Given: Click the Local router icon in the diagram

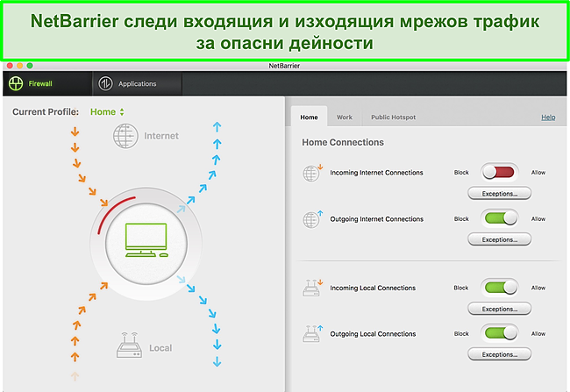Looking at the screenshot, I should click(x=129, y=346).
